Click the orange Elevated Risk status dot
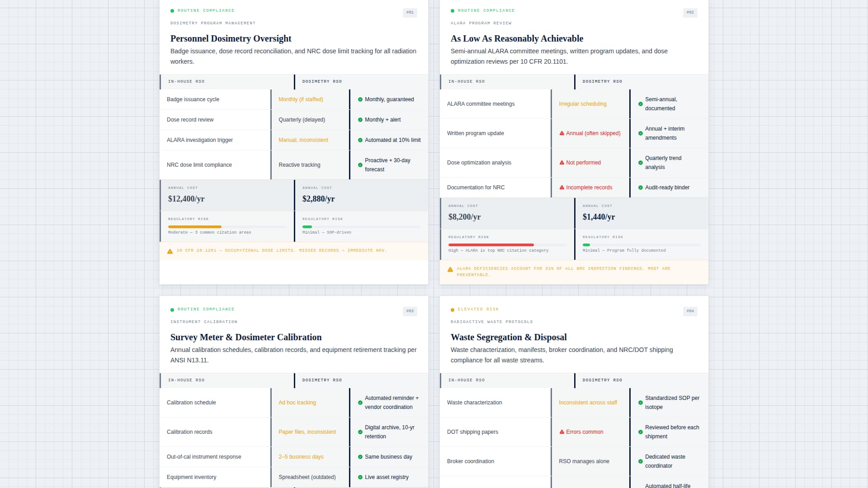 click(x=453, y=310)
